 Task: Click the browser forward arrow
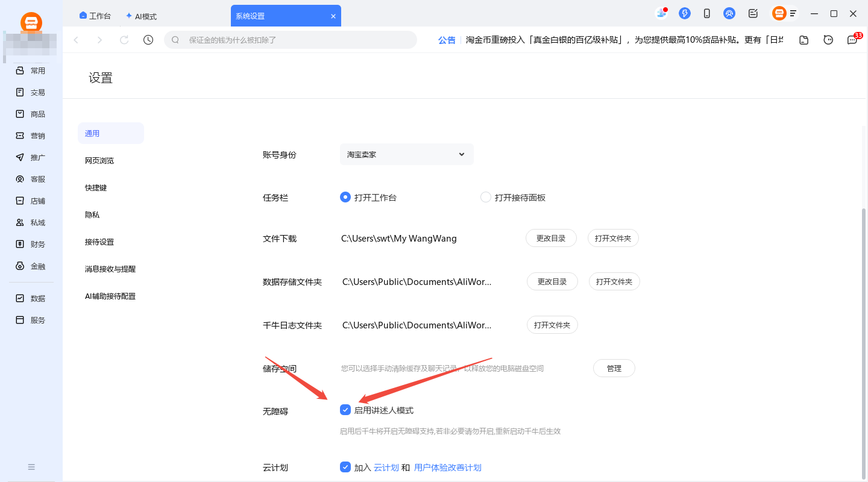click(x=100, y=40)
